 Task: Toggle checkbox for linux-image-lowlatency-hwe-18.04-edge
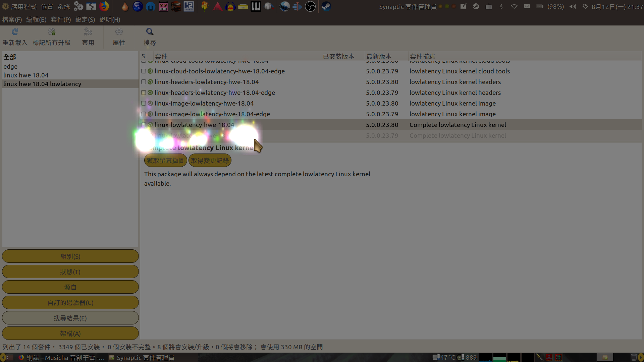click(144, 114)
